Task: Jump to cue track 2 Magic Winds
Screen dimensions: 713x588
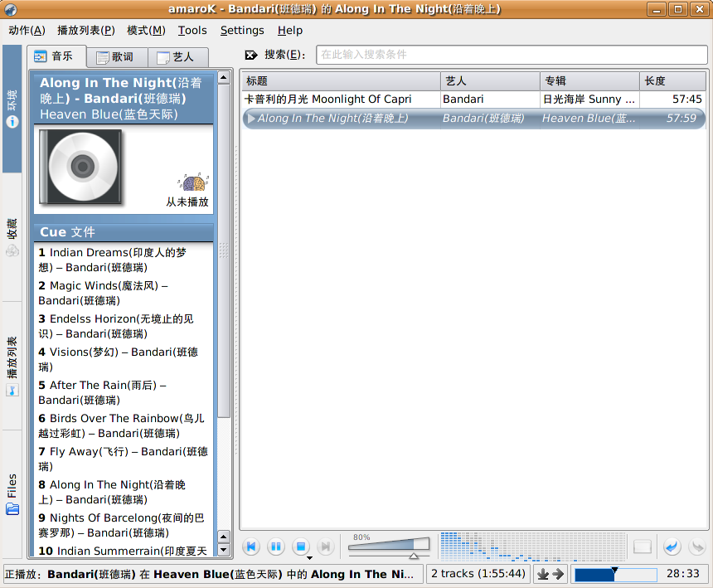Action: click(x=104, y=293)
